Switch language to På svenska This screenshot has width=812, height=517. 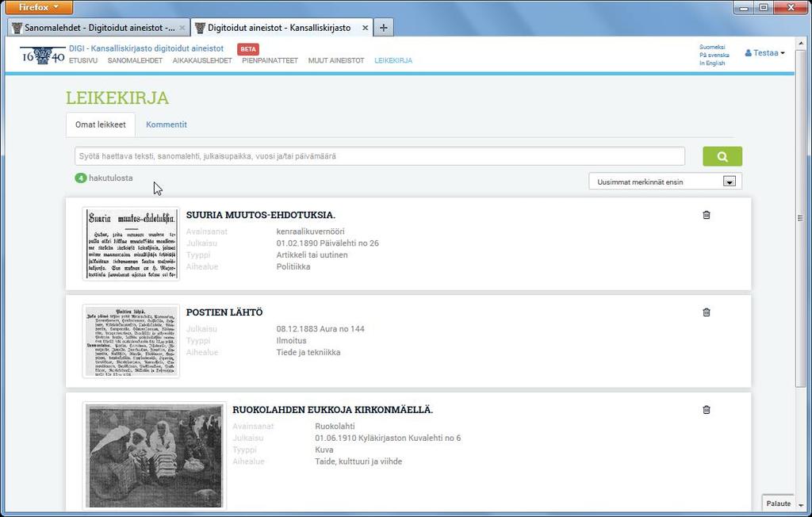pos(714,55)
